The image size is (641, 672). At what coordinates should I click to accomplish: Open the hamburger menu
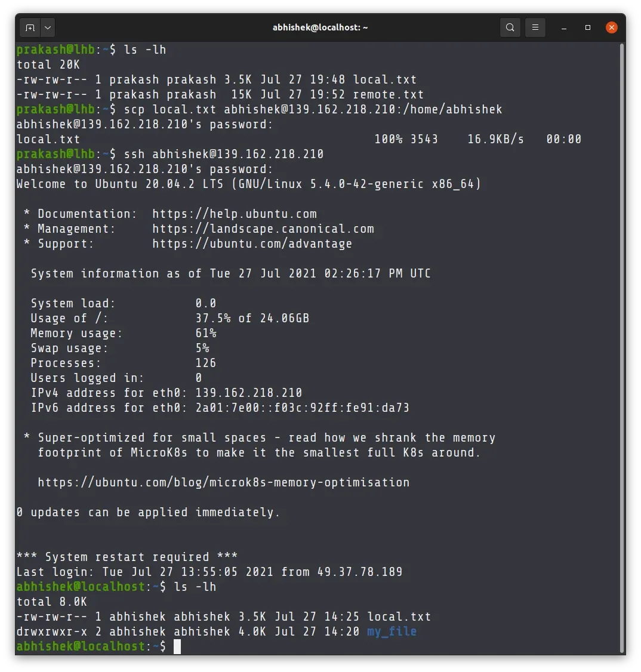pos(535,28)
